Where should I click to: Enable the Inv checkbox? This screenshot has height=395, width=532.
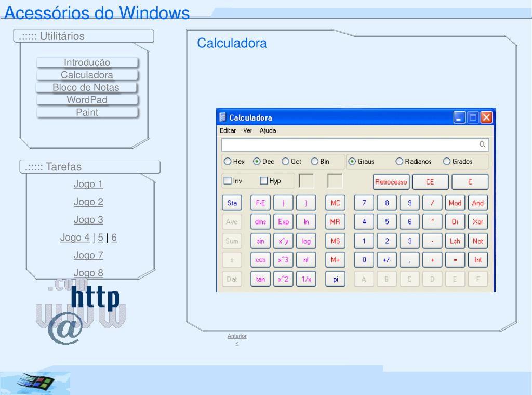(233, 181)
